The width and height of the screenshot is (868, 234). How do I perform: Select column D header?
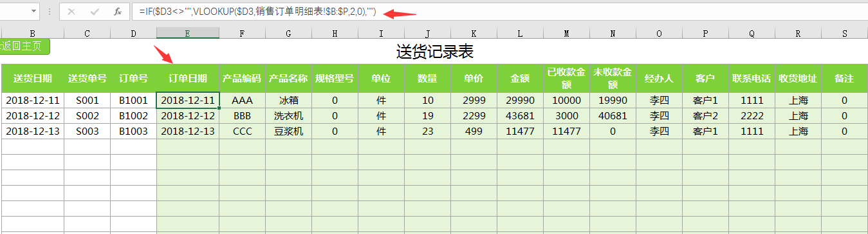pyautogui.click(x=133, y=33)
